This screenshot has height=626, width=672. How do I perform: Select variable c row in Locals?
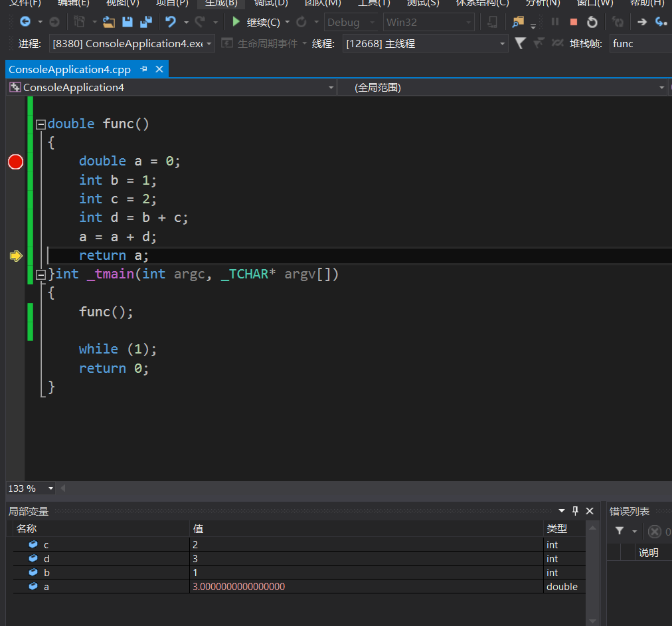(299, 544)
